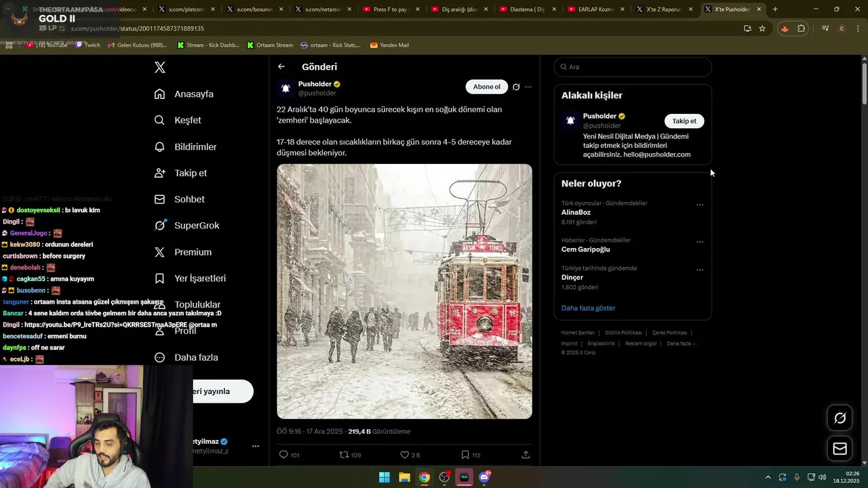Click the volume icon in tray
The height and width of the screenshot is (488, 868).
(822, 477)
